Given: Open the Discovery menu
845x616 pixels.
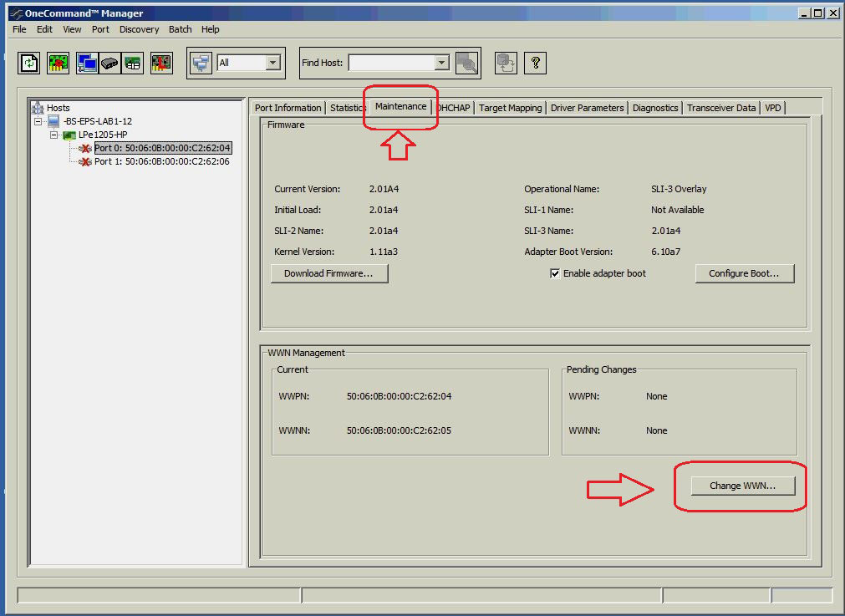Looking at the screenshot, I should [x=139, y=29].
